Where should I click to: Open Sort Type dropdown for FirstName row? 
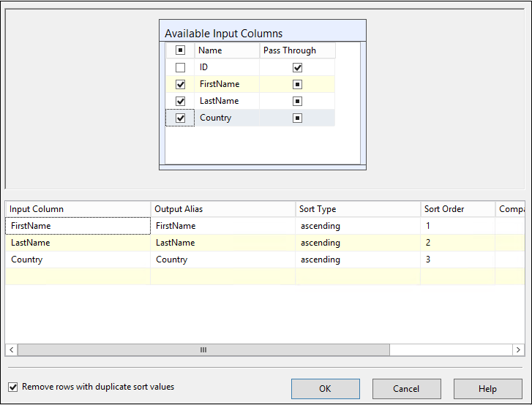[x=358, y=226]
